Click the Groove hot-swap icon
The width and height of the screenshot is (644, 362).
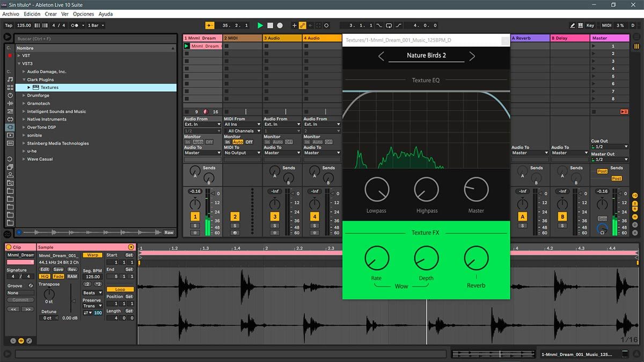point(31,286)
